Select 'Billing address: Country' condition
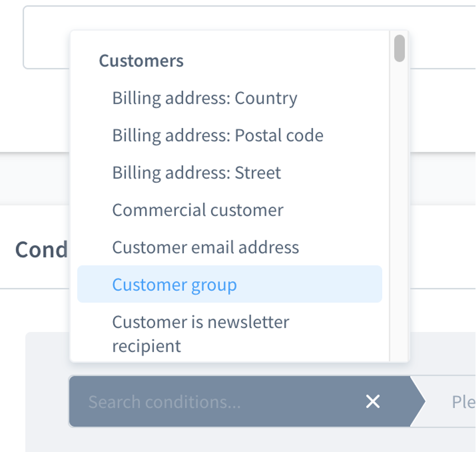The image size is (476, 452). pos(230,98)
